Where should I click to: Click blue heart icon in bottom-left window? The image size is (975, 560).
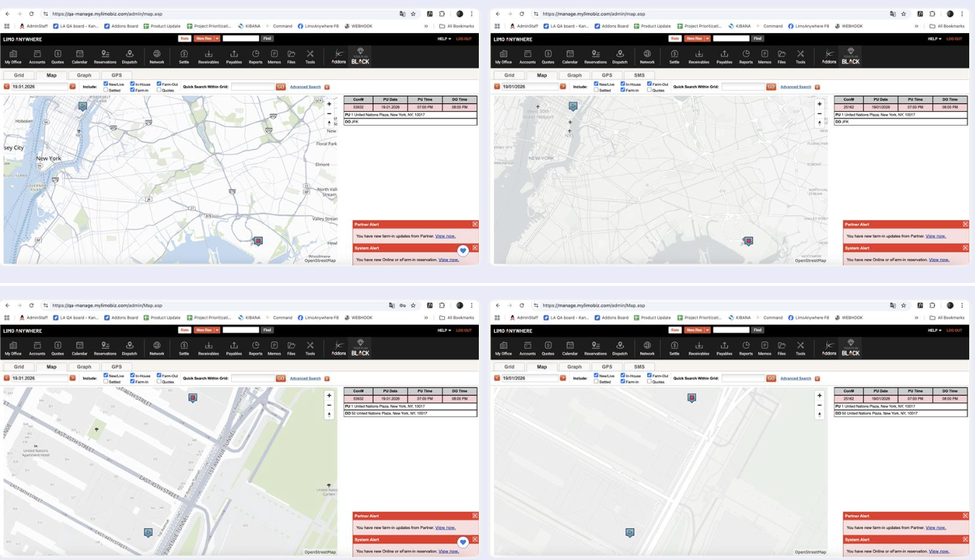[x=463, y=542]
